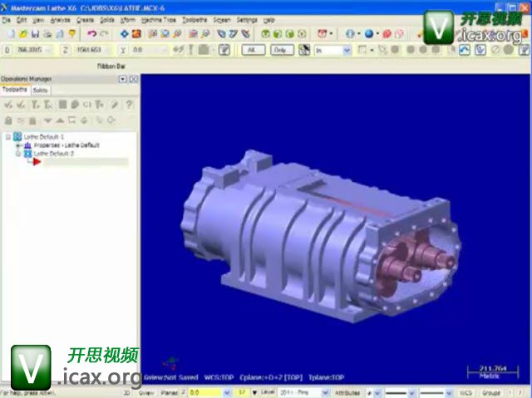Select the Lathe Default-1 tree item
The width and height of the screenshot is (532, 398).
click(44, 137)
